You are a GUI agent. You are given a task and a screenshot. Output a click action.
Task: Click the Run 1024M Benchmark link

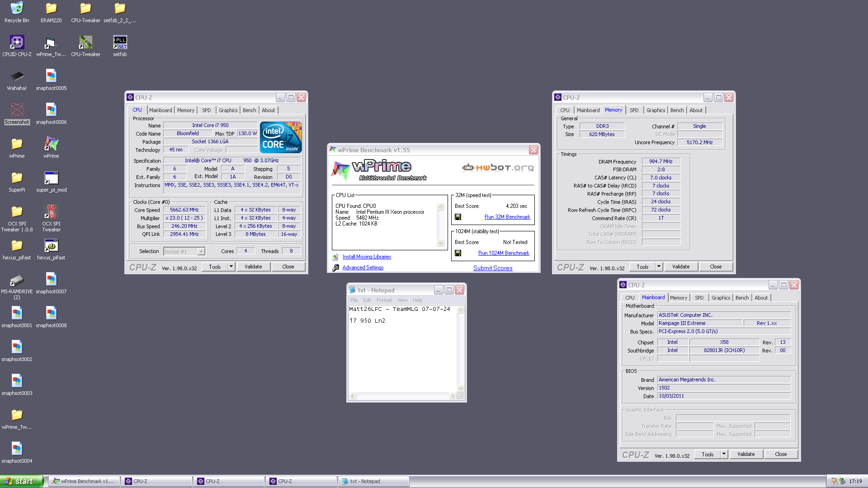pos(504,253)
